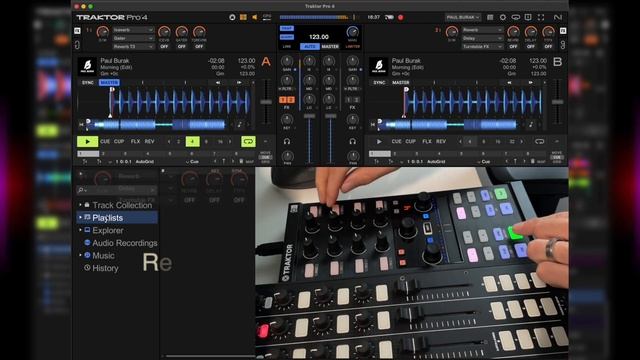Select AUTO master clock mode
This screenshot has height=360, width=640.
pyautogui.click(x=310, y=47)
